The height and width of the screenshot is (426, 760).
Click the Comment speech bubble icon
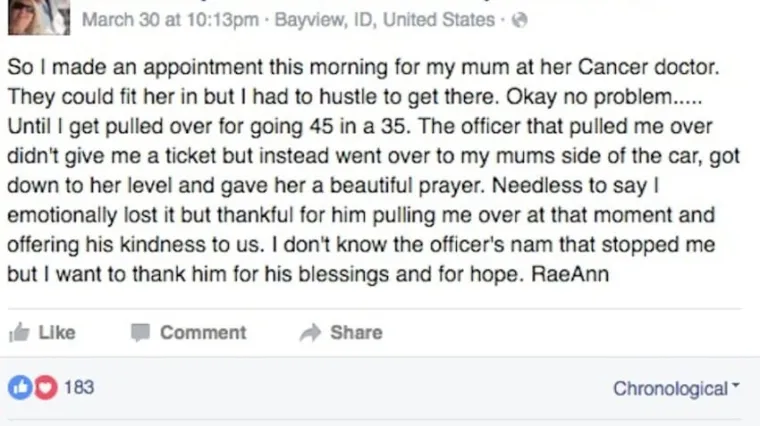[140, 332]
